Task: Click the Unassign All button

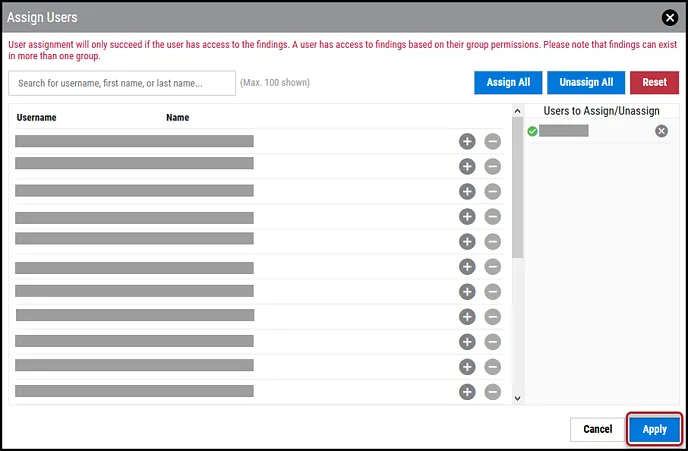Action: click(586, 82)
